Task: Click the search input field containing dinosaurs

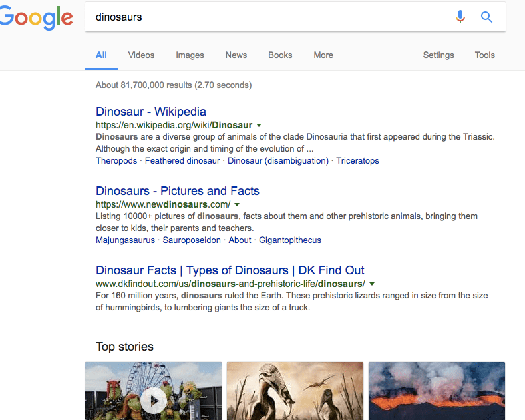Action: [x=266, y=17]
